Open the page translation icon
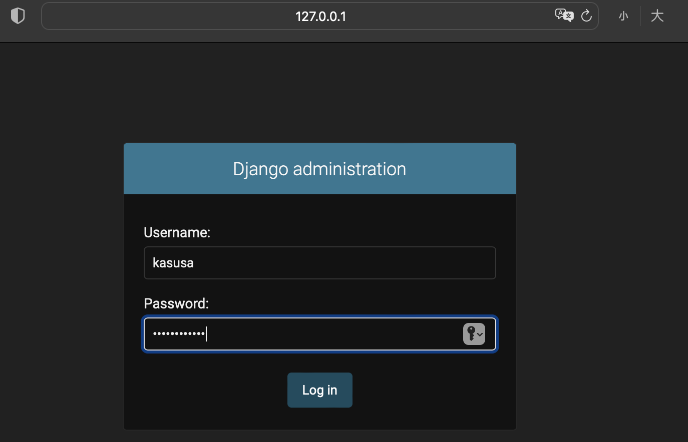Image resolution: width=688 pixels, height=442 pixels. pyautogui.click(x=564, y=16)
